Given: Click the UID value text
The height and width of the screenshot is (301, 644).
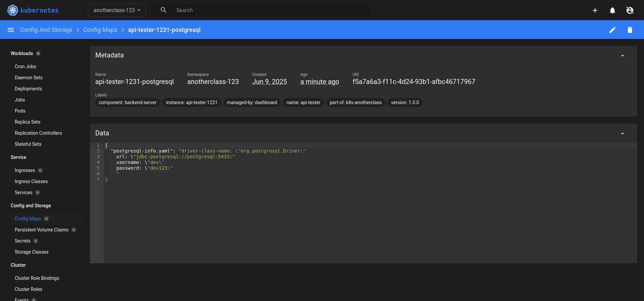Looking at the screenshot, I should click(x=414, y=82).
